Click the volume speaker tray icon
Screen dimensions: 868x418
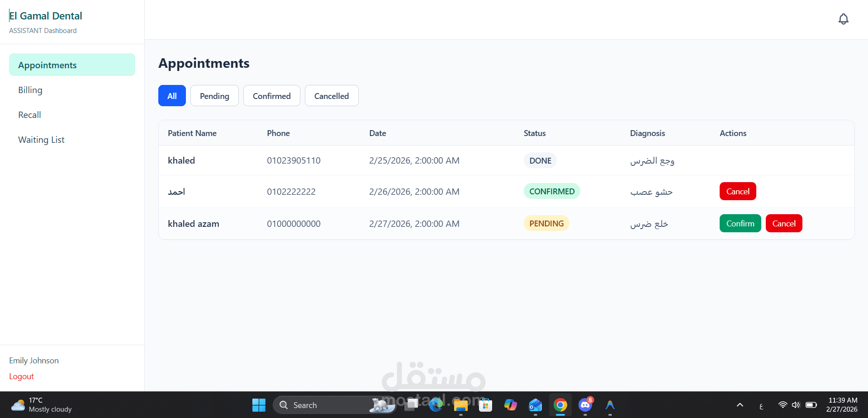click(796, 405)
